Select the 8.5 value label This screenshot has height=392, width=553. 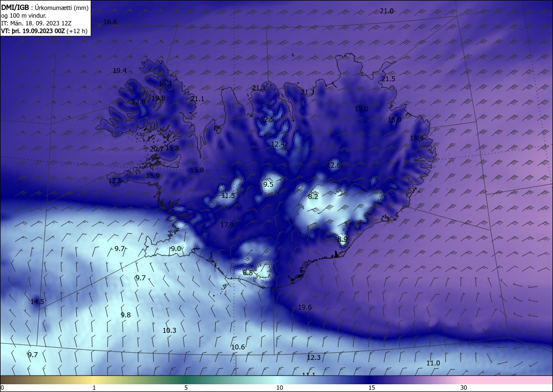click(248, 273)
